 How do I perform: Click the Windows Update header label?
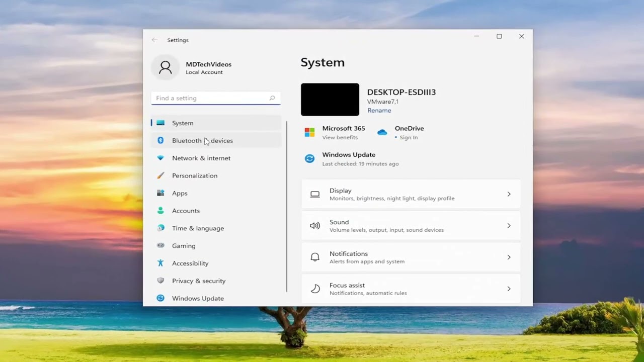(349, 155)
